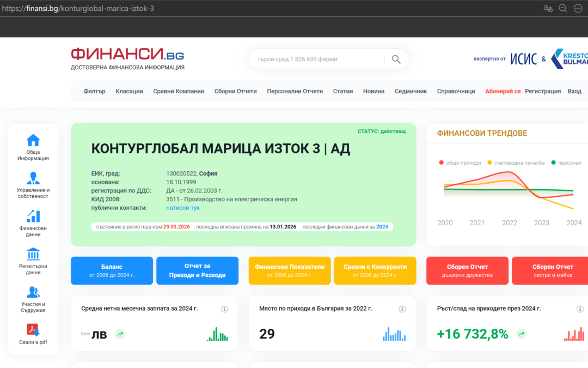Open Сравни с Конкуренти button
The image size is (588, 368).
click(x=375, y=271)
